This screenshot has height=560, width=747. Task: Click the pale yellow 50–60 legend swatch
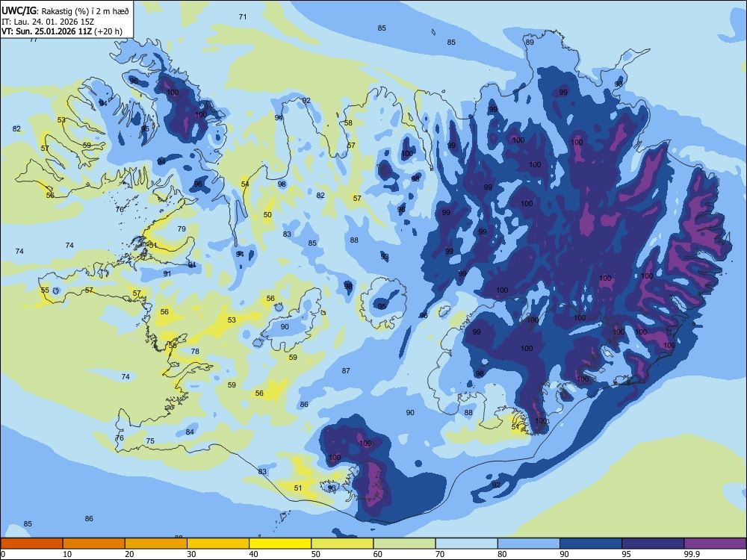342,544
